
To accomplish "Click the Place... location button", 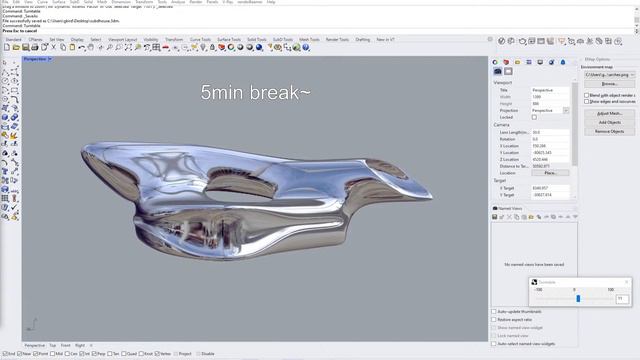I will pos(550,173).
